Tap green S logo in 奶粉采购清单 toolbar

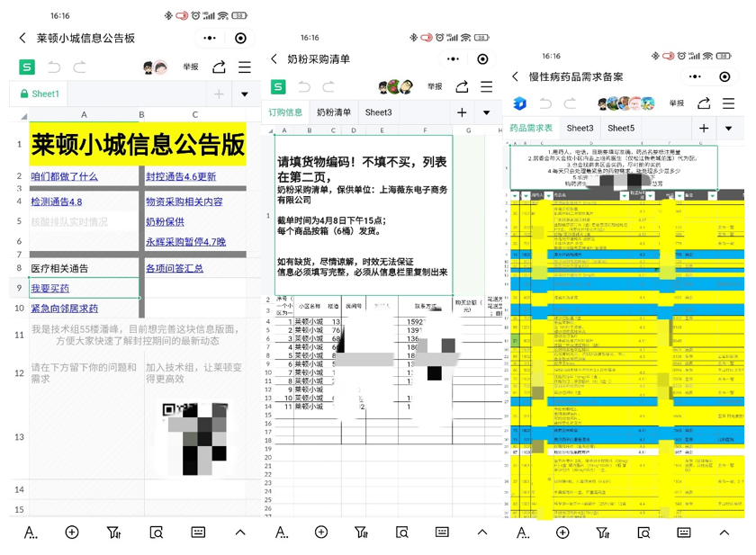point(278,86)
